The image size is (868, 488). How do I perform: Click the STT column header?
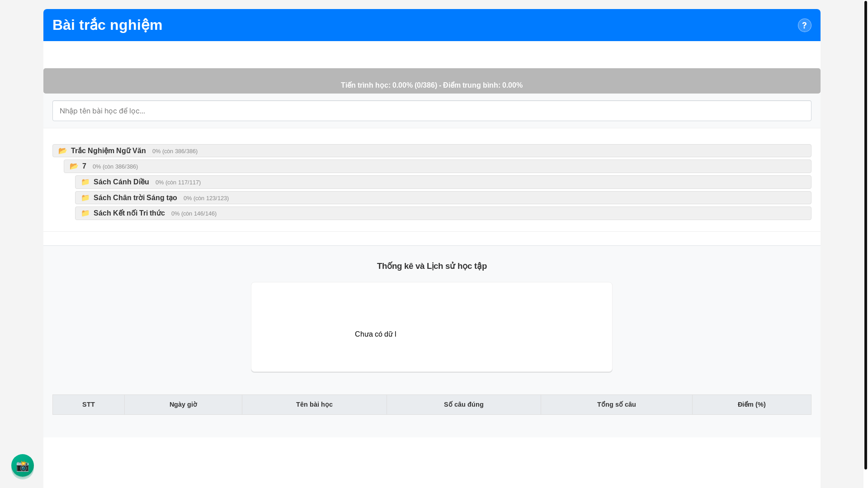(x=89, y=404)
